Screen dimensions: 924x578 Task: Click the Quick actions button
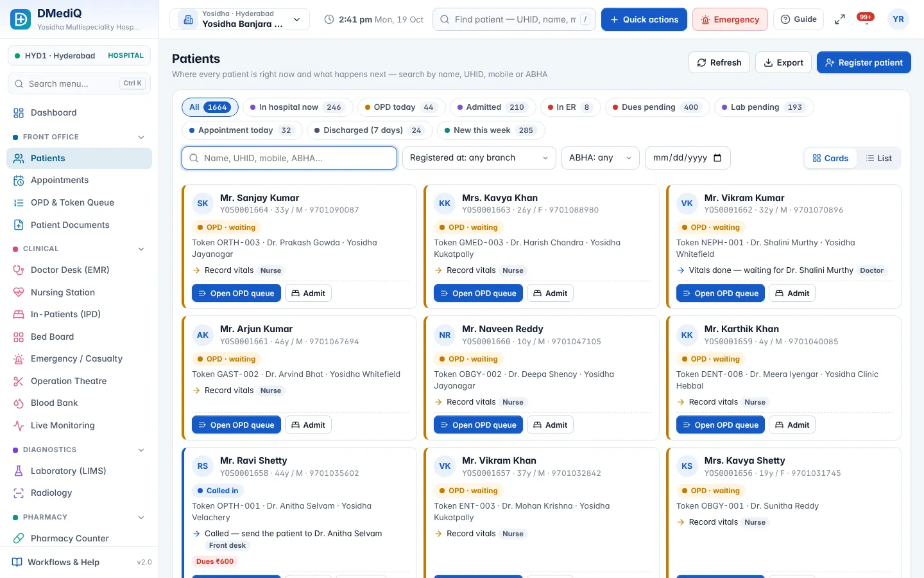644,19
